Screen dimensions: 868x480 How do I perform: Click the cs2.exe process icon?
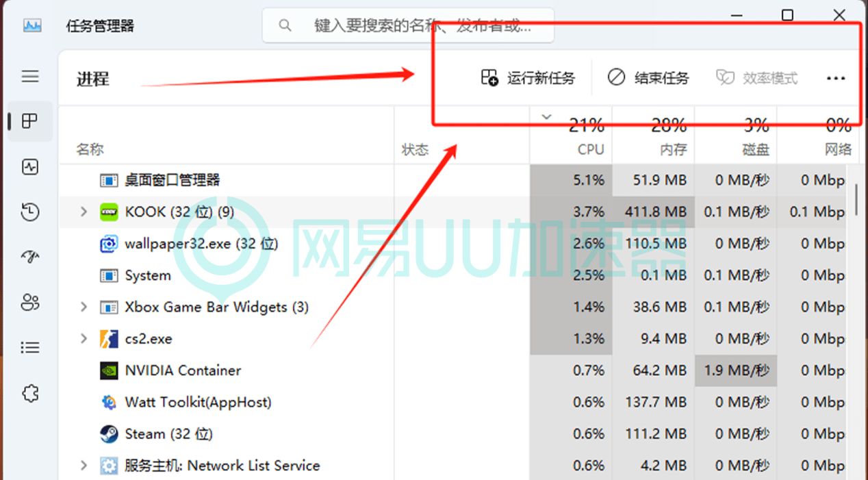(109, 339)
